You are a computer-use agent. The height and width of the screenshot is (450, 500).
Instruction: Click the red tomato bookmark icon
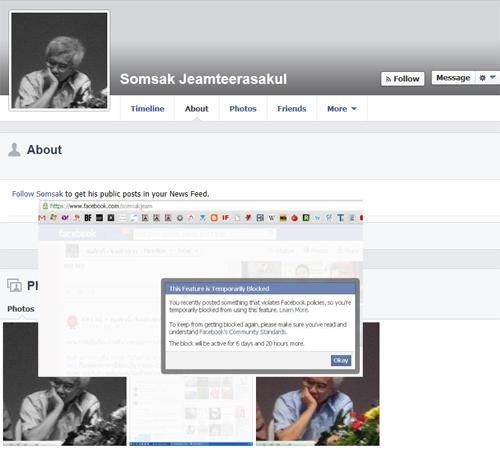click(294, 218)
